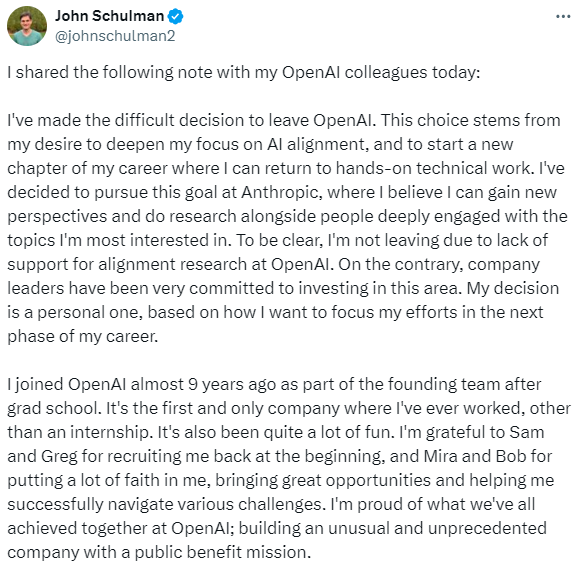
Task: Click the blue verified checkmark badge
Action: tap(175, 17)
